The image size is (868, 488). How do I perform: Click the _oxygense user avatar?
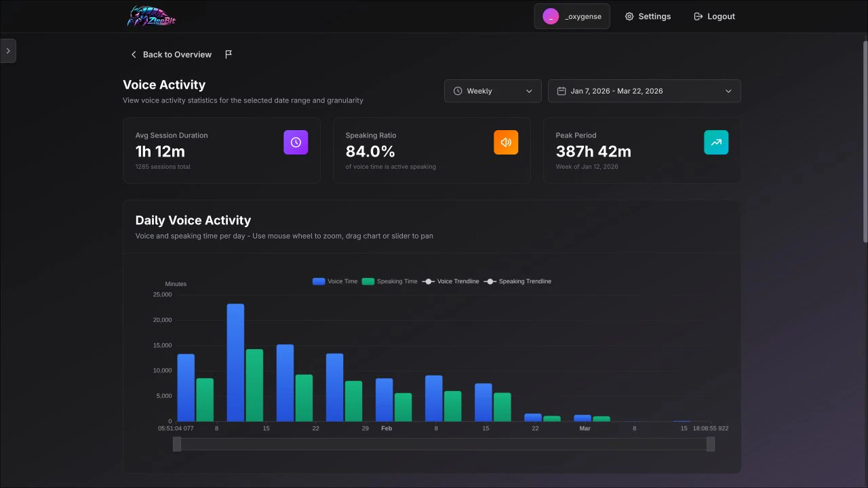click(x=551, y=16)
